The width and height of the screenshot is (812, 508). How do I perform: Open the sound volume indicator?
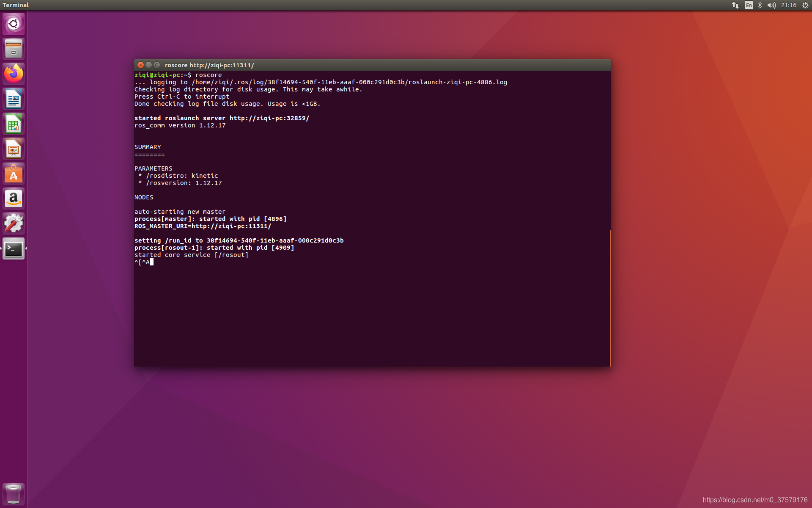point(771,5)
